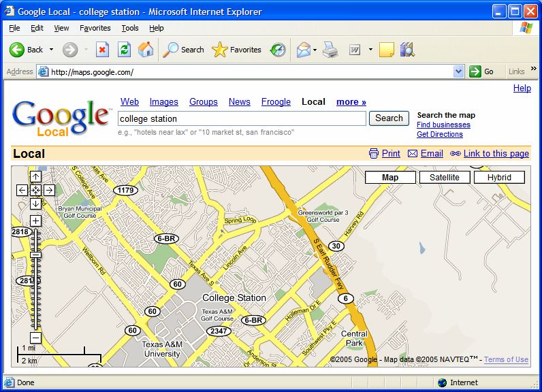542x392 pixels.
Task: Refresh the page with green arrows icon
Action: pyautogui.click(x=124, y=50)
